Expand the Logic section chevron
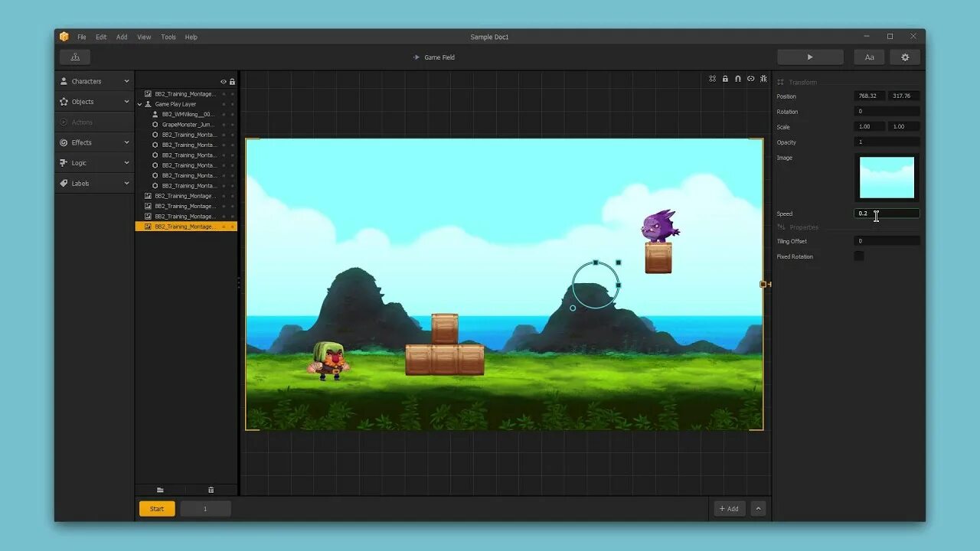Viewport: 980px width, 551px height. [126, 163]
